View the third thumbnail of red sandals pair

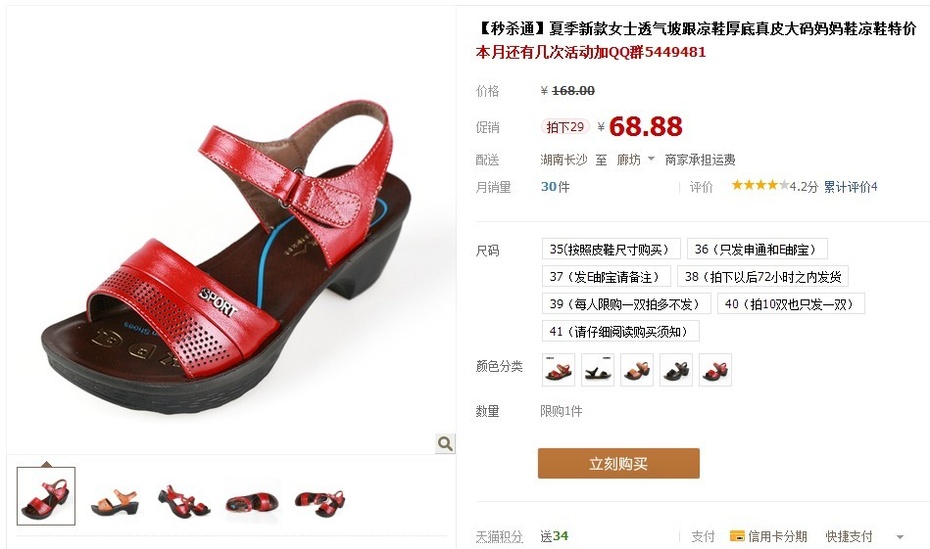click(184, 502)
